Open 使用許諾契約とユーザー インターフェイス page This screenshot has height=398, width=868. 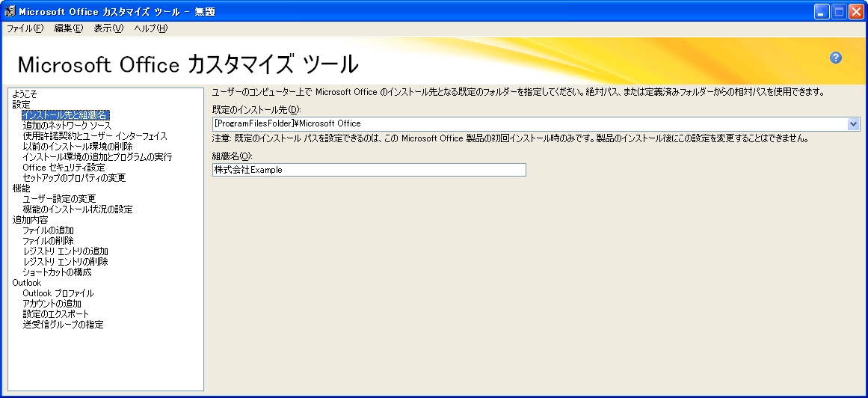pyautogui.click(x=95, y=136)
